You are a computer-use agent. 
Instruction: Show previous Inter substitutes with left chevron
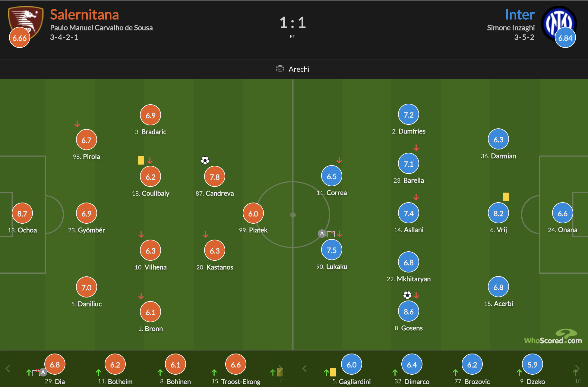[x=305, y=368]
